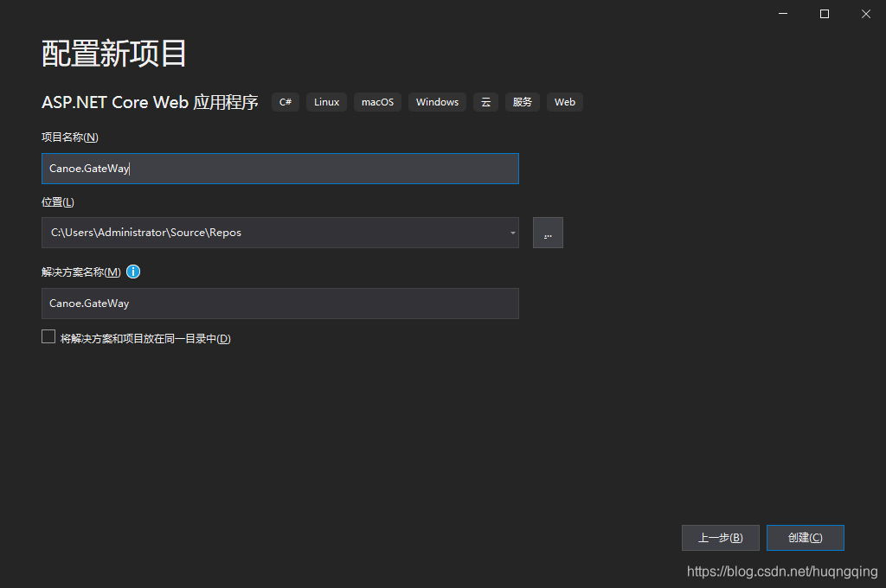
Task: Click the Windows tag
Action: pyautogui.click(x=437, y=102)
